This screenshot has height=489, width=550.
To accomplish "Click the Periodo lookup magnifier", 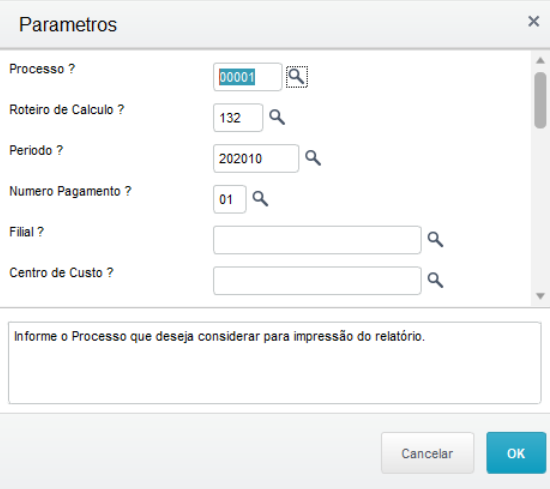I will tap(313, 158).
